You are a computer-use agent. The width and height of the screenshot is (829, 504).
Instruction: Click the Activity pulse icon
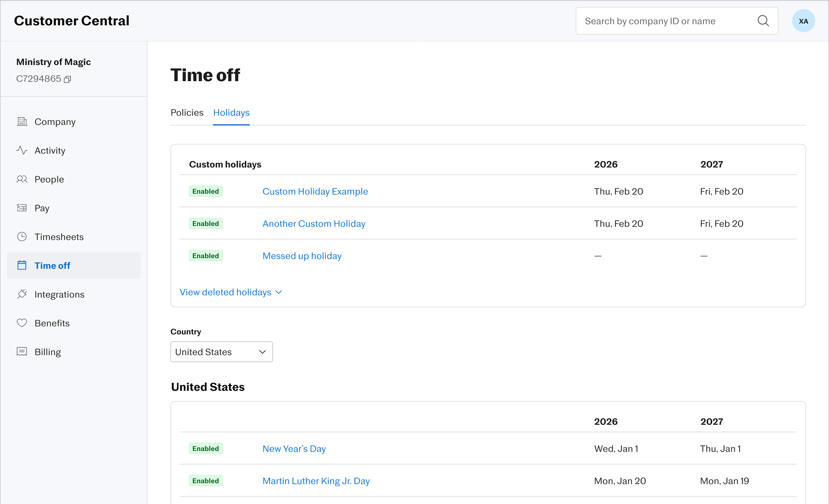(22, 150)
